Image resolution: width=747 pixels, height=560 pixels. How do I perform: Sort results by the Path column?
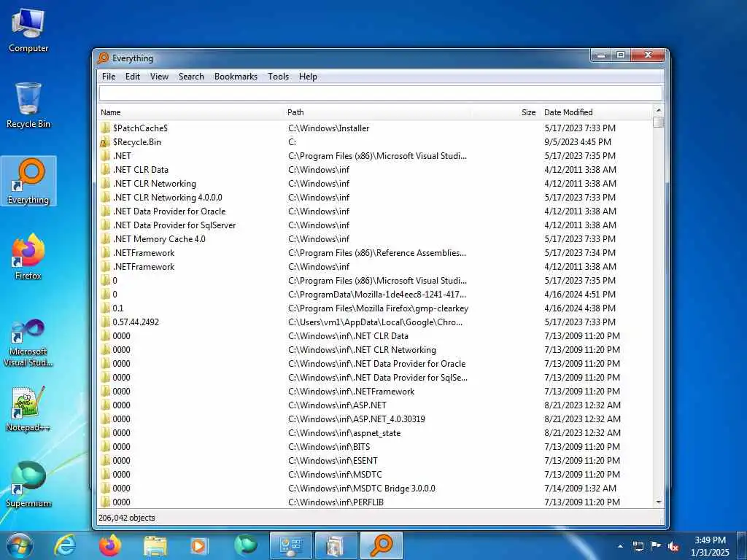point(377,112)
